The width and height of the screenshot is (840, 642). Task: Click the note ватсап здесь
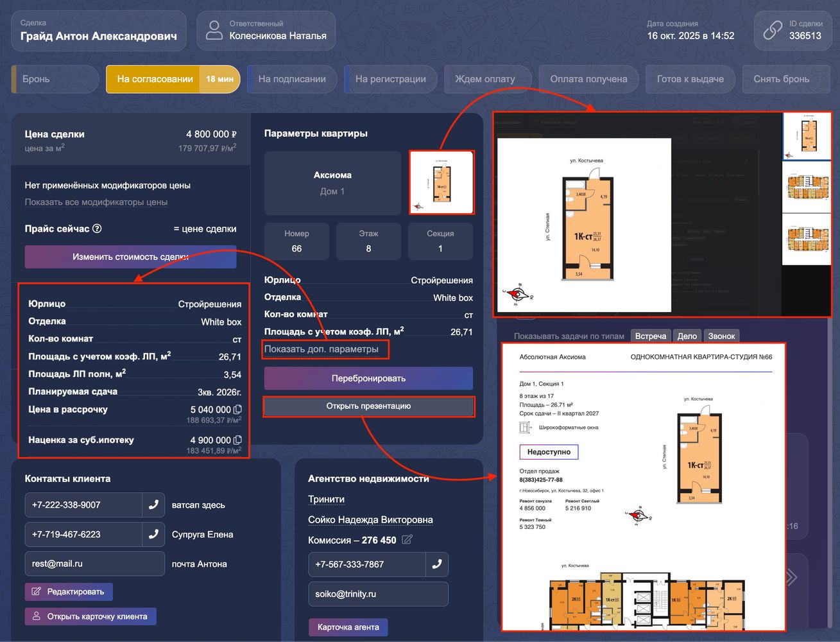198,505
